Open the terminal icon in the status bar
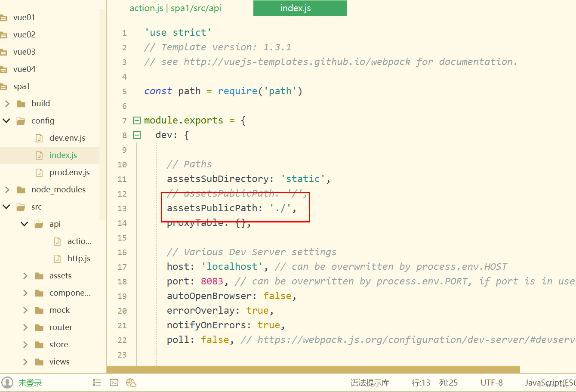 pos(114,383)
